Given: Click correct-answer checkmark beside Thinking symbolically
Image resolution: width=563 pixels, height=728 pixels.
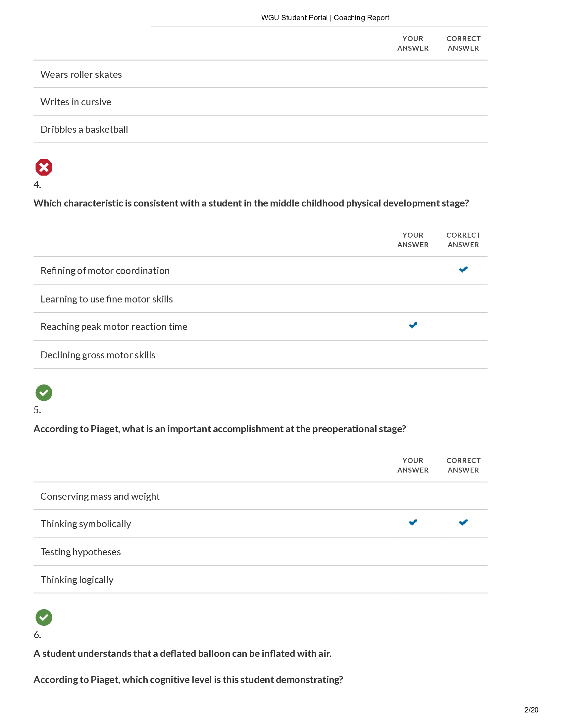Looking at the screenshot, I should (463, 522).
